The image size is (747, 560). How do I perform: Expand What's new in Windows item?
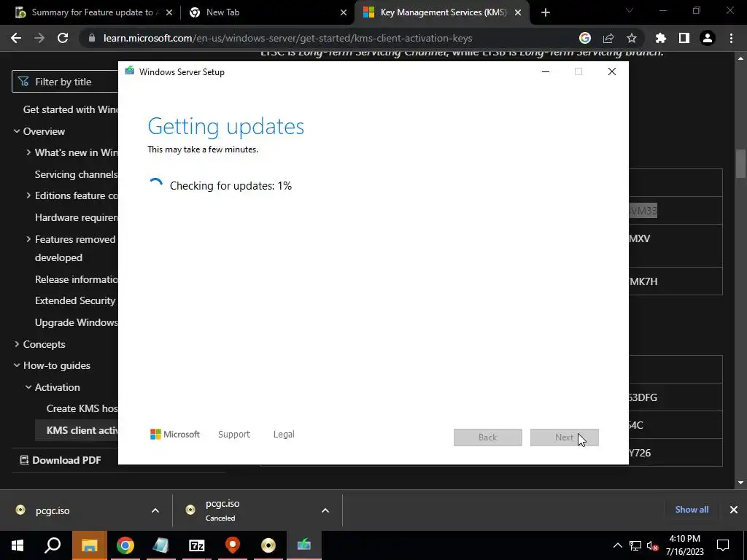(28, 152)
